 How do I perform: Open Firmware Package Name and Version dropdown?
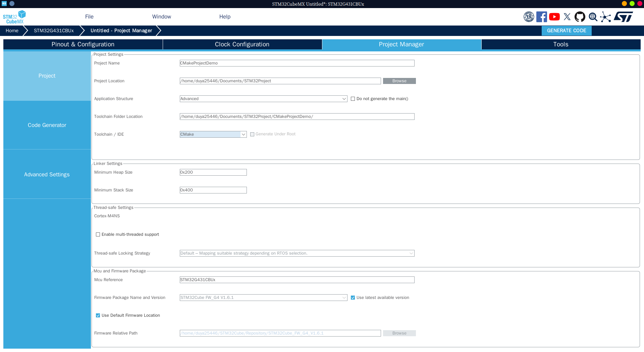point(263,298)
